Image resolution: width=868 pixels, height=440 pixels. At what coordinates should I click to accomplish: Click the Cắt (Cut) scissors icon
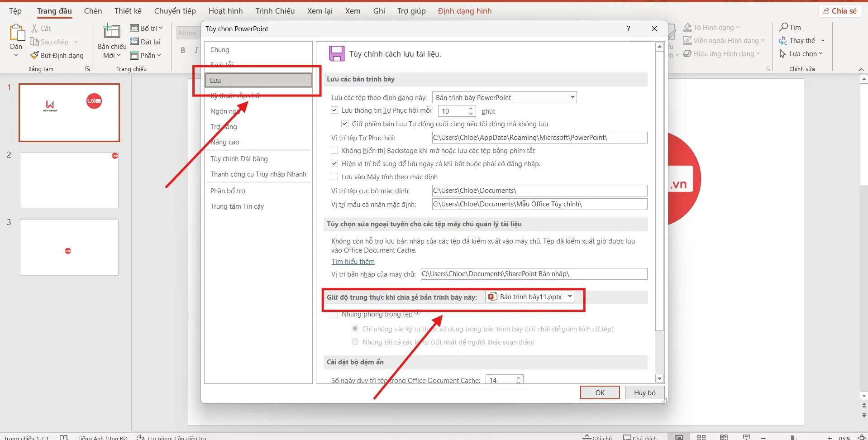[x=34, y=28]
